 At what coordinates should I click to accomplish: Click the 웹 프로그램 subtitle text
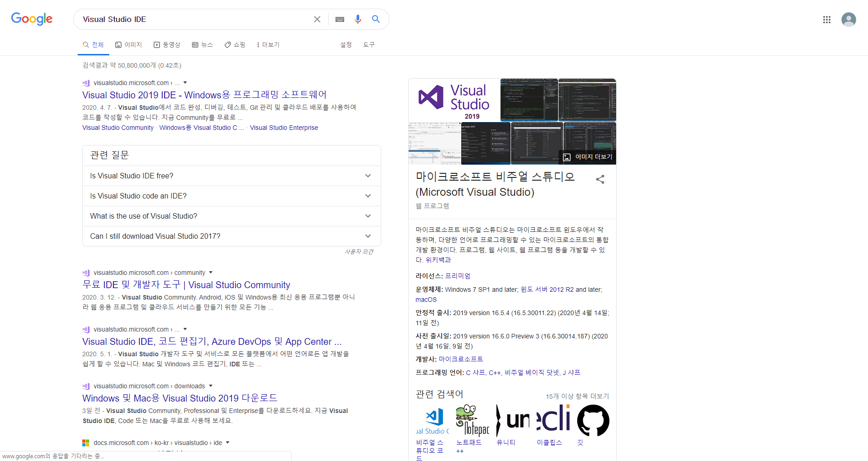coord(432,206)
